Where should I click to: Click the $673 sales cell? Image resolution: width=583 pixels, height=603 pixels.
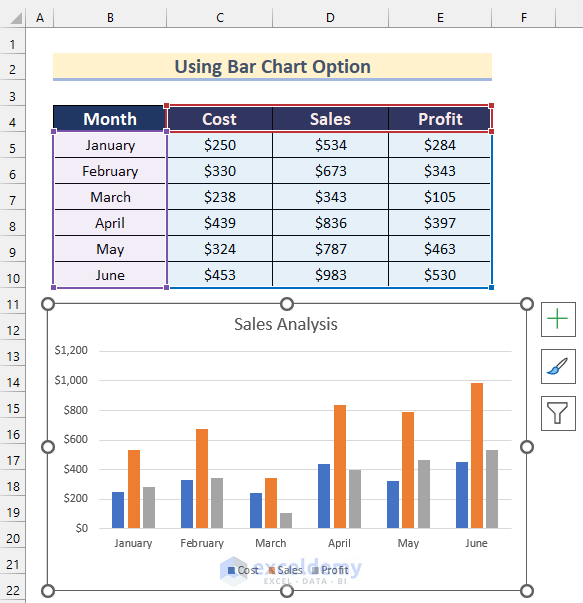tap(330, 171)
